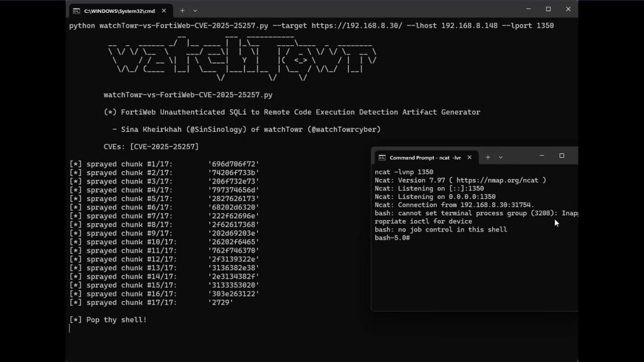Click sprayed chunk #16/17 line
The image size is (644, 362).
(x=164, y=294)
